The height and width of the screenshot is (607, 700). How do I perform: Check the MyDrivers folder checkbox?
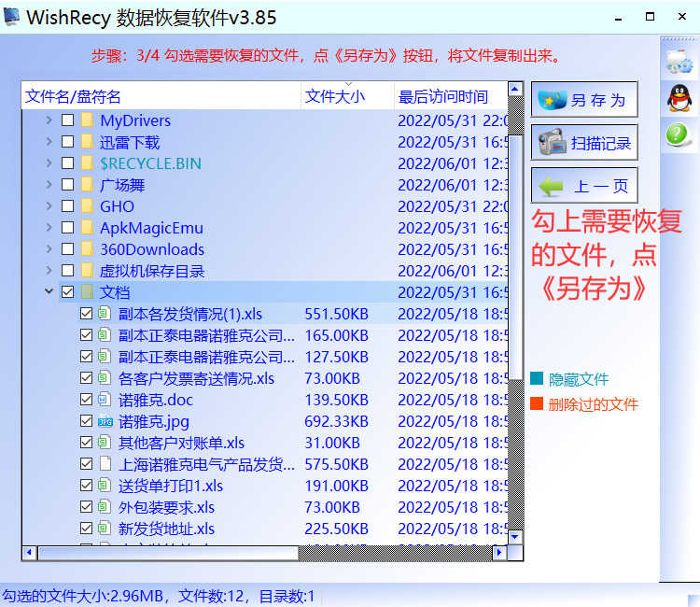click(67, 120)
